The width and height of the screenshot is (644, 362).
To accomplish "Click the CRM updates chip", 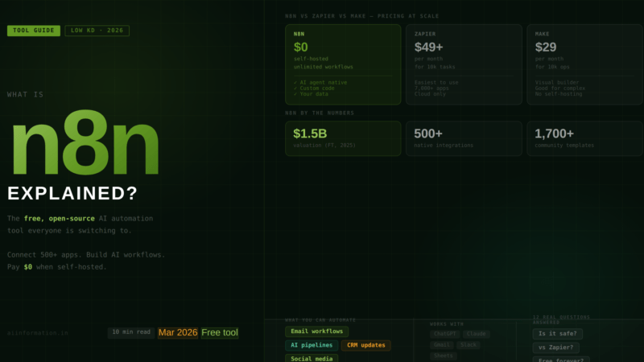I will (x=366, y=345).
